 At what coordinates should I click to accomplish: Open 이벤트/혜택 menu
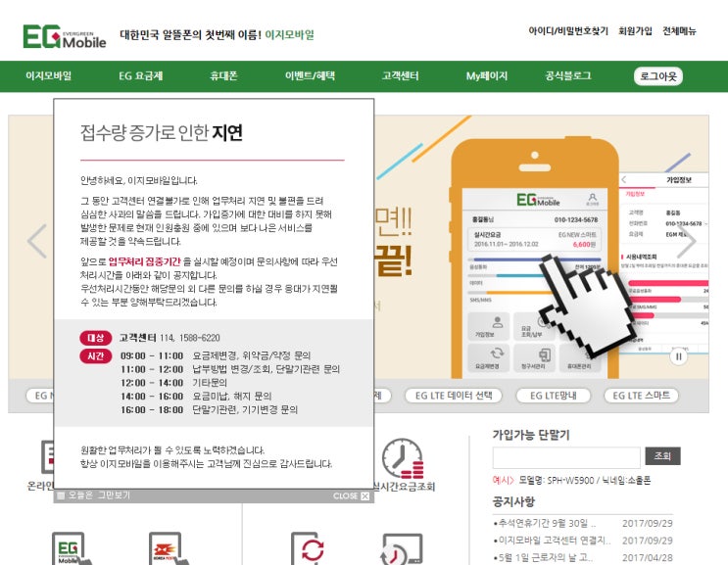tap(310, 75)
